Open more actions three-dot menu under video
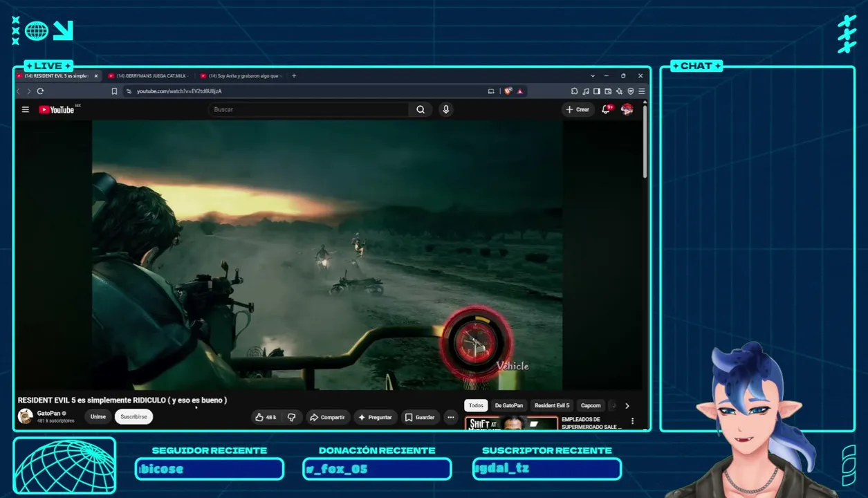868x498 pixels. tap(451, 417)
